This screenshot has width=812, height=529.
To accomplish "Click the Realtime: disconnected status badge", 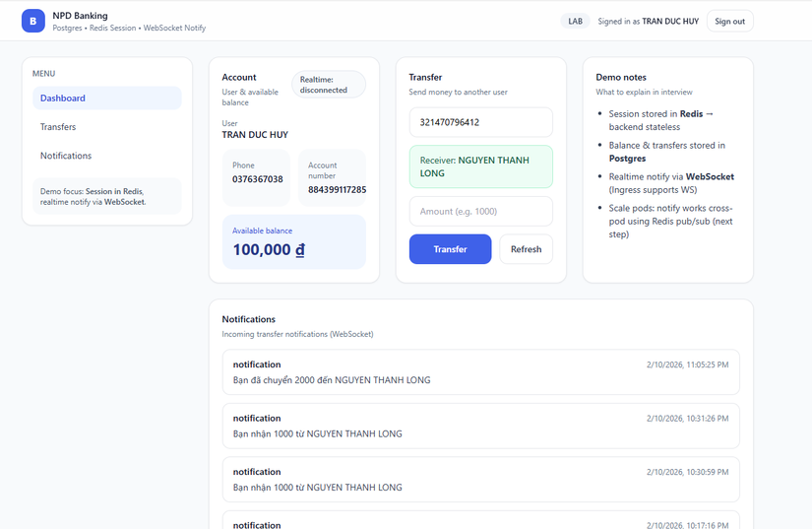I will tap(329, 85).
